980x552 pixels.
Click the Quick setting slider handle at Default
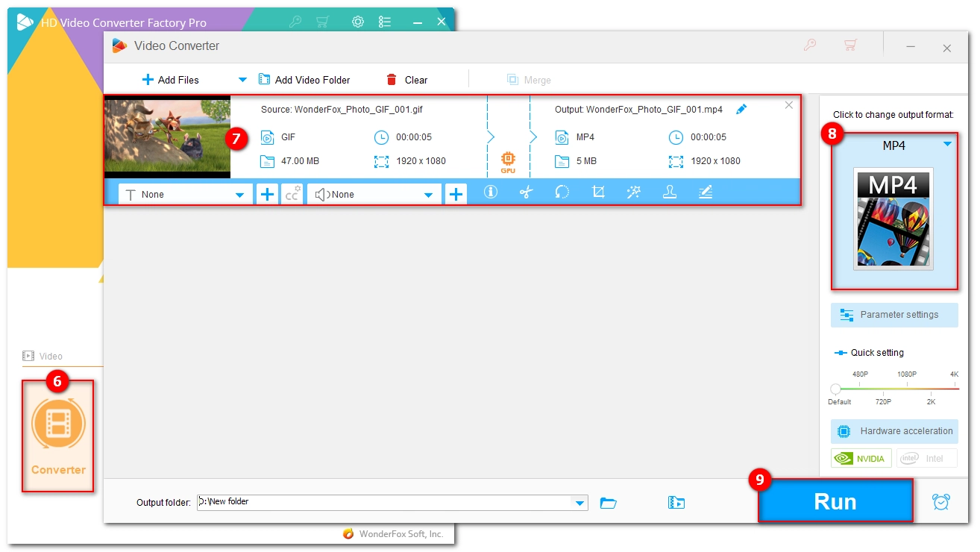pos(835,389)
